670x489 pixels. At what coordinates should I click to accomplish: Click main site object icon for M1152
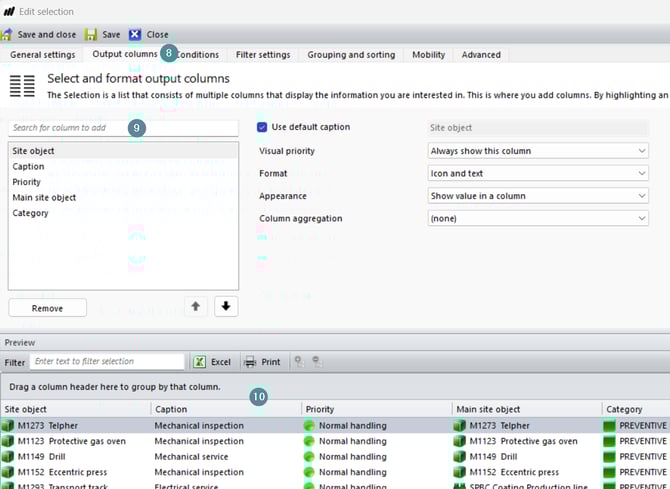coord(459,472)
